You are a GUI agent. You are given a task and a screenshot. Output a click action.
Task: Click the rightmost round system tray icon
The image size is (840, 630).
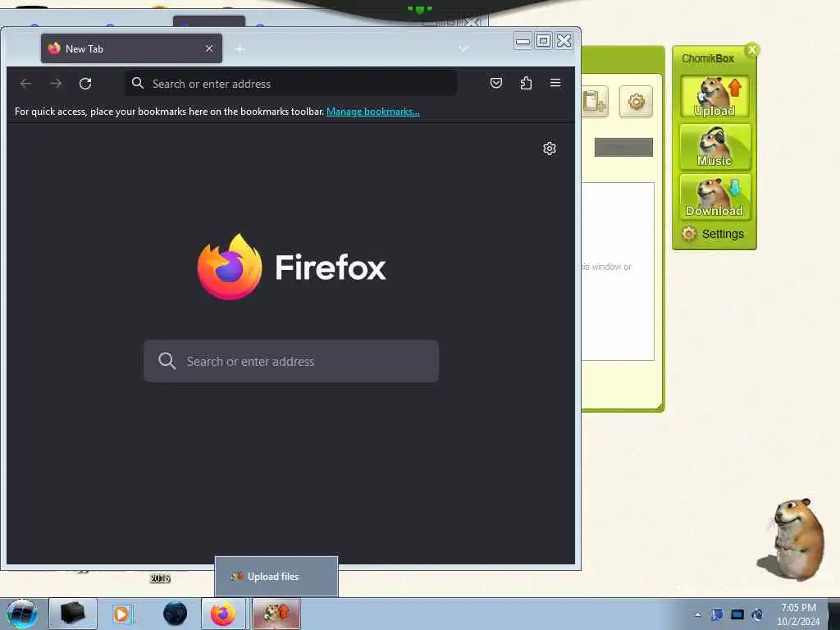pyautogui.click(x=757, y=614)
